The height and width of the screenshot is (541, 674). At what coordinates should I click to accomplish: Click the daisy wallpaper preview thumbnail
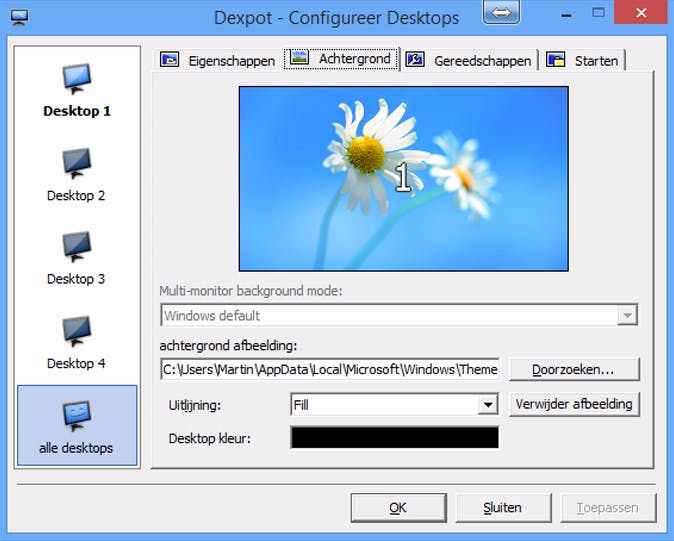coord(404,179)
